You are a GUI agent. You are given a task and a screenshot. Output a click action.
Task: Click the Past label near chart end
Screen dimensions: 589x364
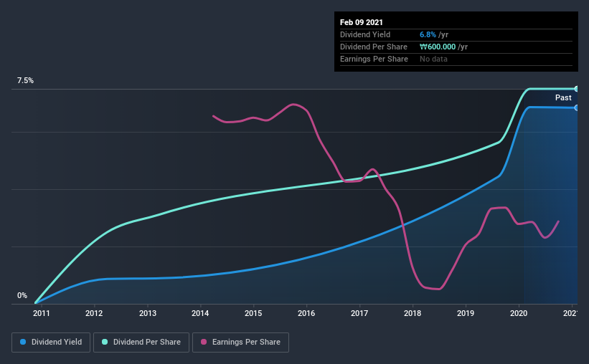pyautogui.click(x=563, y=97)
